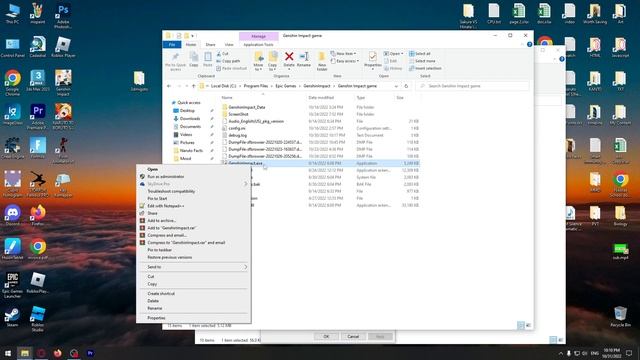Viewport: 640px width, 360px height.
Task: Open the Discord desktop shortcut
Action: (x=13, y=215)
